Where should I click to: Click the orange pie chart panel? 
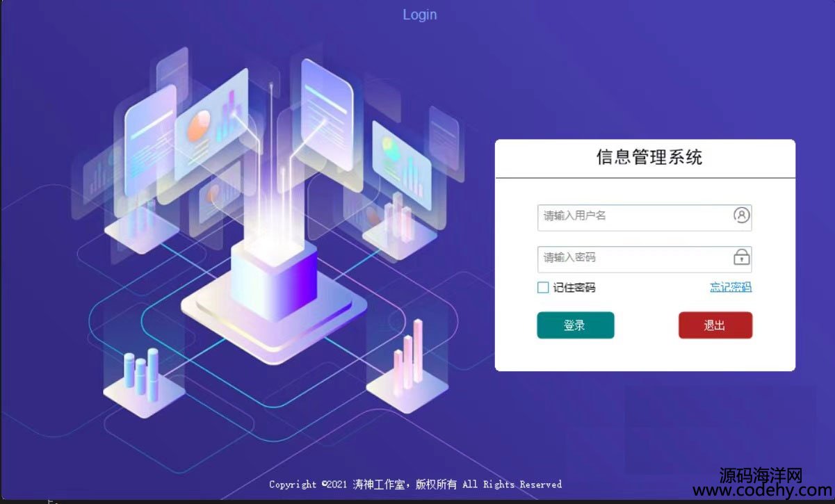[212, 129]
